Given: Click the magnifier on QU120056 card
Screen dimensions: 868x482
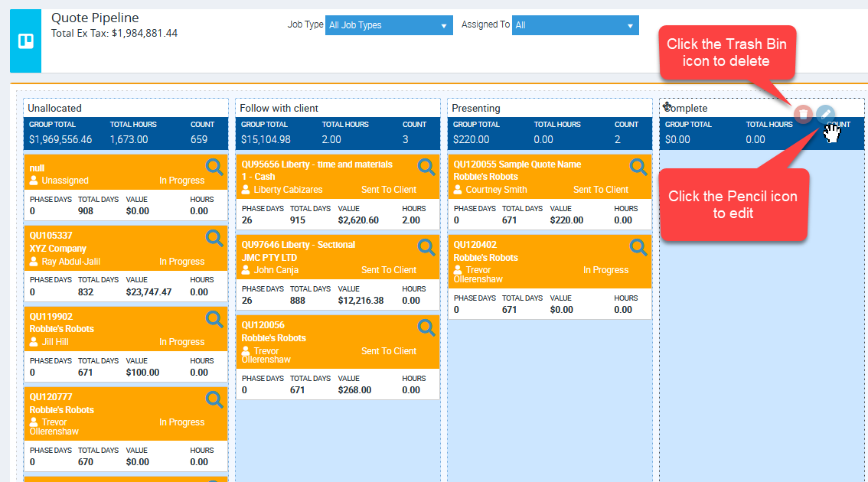Looking at the screenshot, I should point(426,327).
